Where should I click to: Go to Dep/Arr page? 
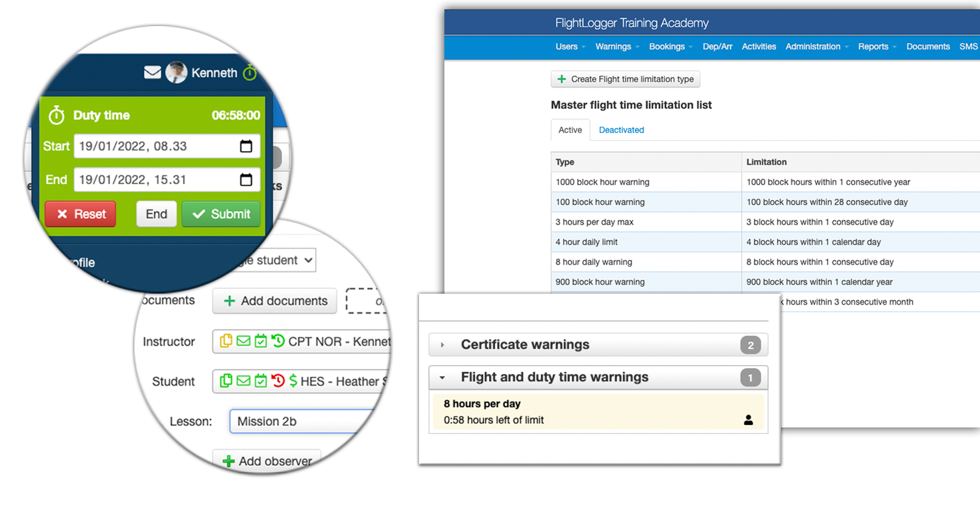(x=717, y=46)
